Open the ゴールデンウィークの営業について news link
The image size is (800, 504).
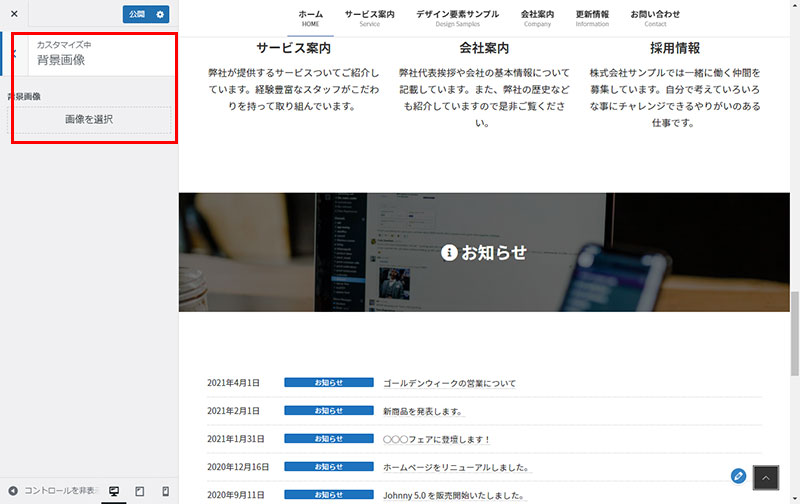point(449,383)
